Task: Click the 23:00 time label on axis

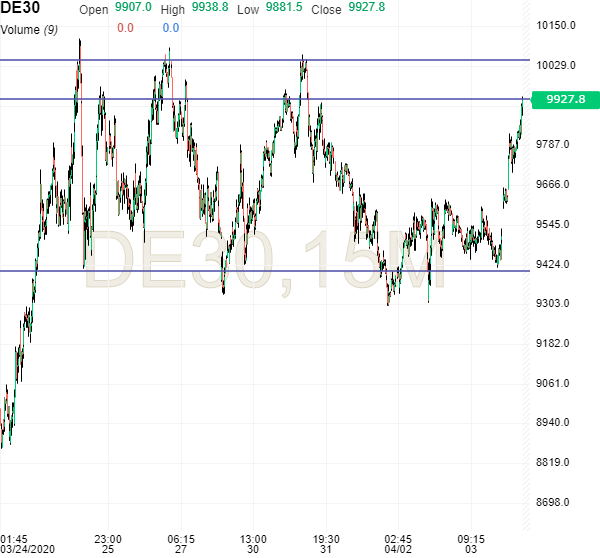Action: pyautogui.click(x=108, y=537)
